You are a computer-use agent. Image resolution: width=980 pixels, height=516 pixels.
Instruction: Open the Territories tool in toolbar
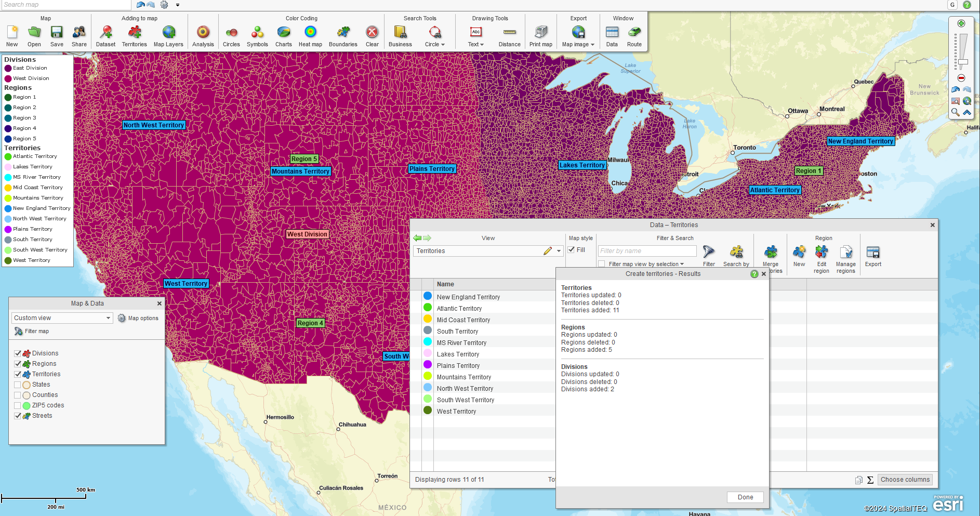[135, 36]
